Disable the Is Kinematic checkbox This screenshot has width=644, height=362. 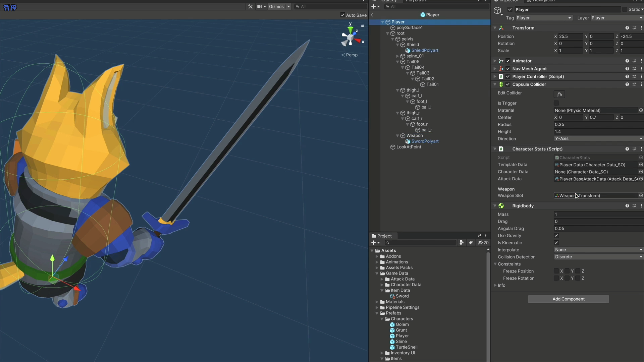[x=556, y=243]
